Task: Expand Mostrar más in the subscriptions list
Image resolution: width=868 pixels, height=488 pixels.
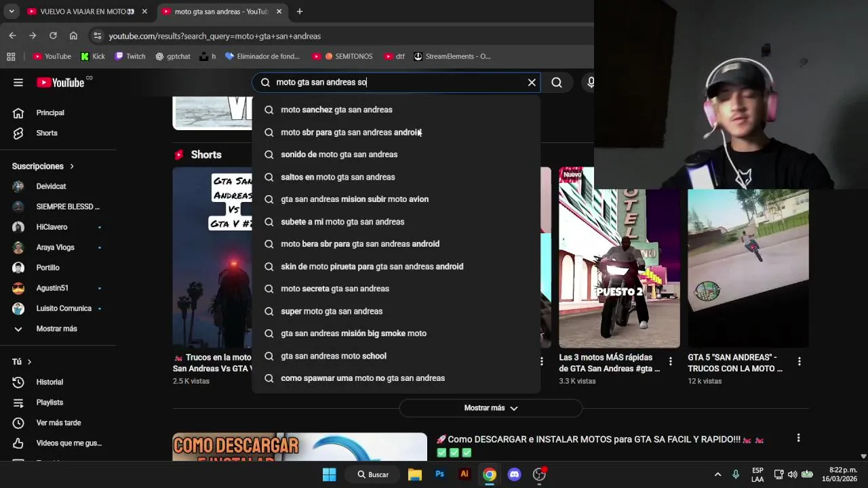Action: [x=58, y=329]
